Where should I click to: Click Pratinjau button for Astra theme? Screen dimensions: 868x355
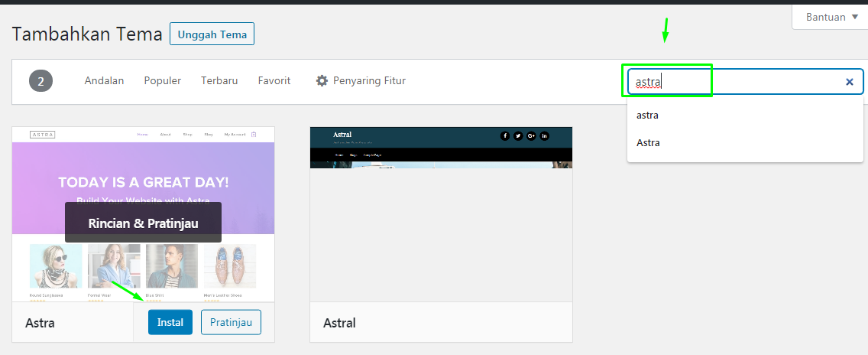[231, 322]
